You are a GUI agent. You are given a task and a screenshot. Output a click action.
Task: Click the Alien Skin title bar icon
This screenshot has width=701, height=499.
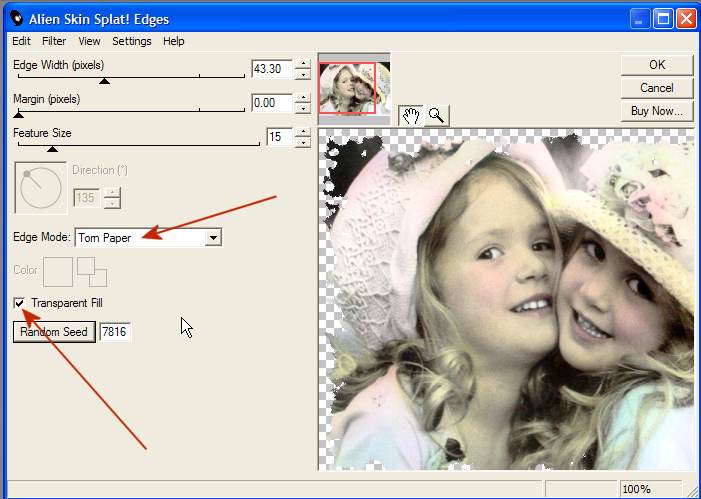click(x=17, y=19)
